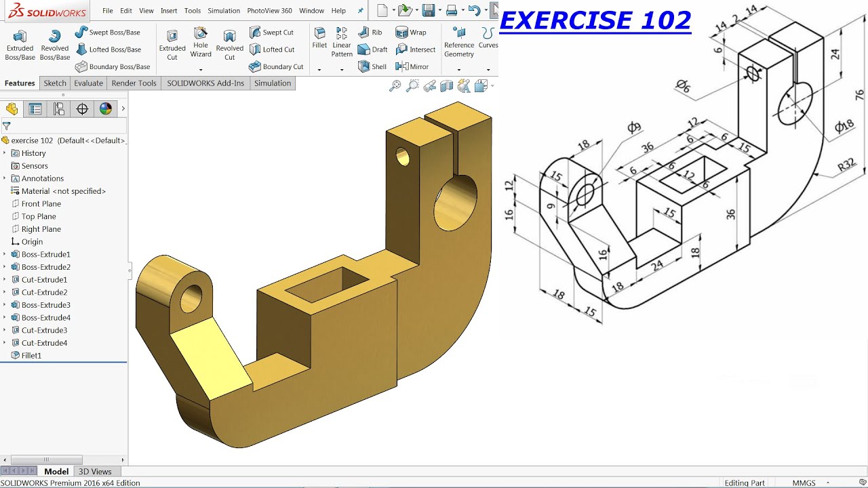868x488 pixels.
Task: Click the Fillet tool icon
Action: click(319, 33)
